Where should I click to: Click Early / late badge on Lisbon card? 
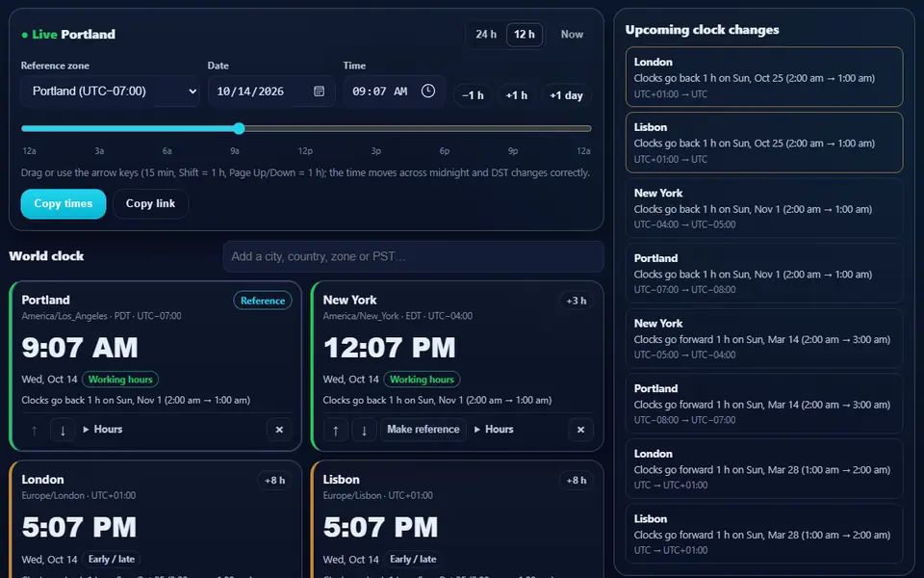pyautogui.click(x=413, y=559)
